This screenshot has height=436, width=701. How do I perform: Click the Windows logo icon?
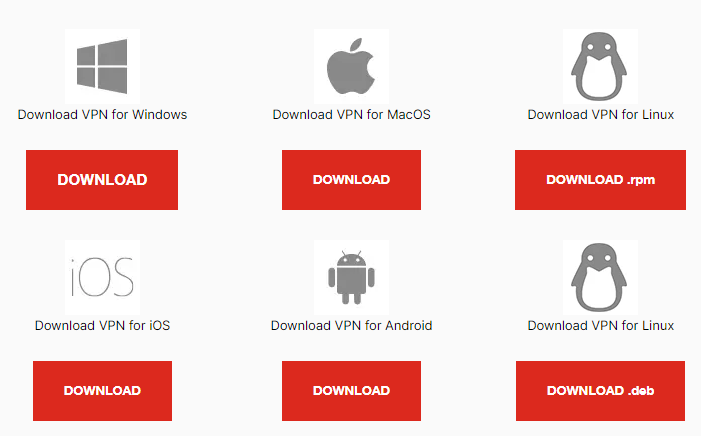(x=102, y=67)
